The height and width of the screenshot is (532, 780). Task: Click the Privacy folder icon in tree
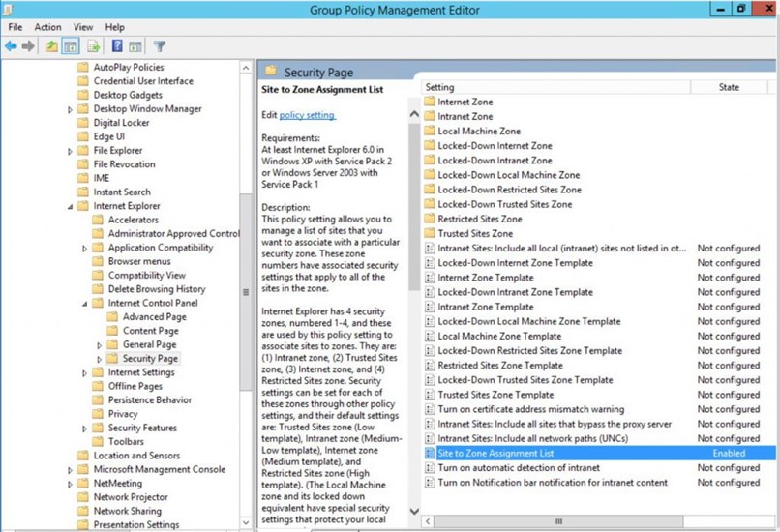[98, 414]
